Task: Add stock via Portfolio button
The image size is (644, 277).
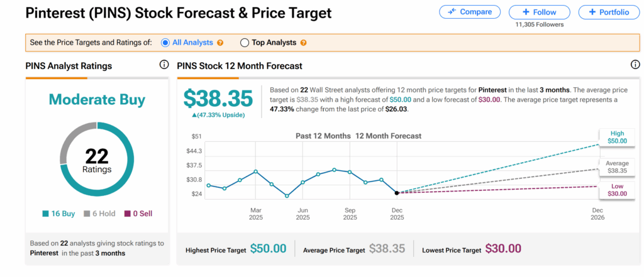Action: pos(604,12)
